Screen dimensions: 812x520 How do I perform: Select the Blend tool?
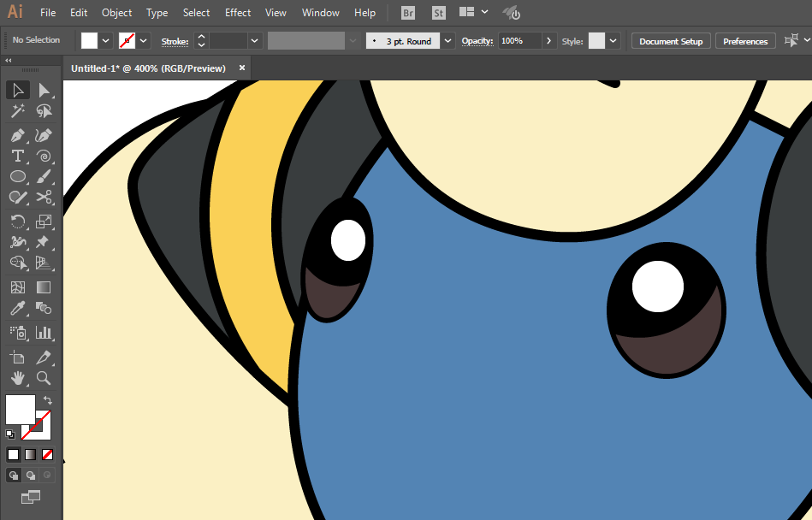coord(44,309)
